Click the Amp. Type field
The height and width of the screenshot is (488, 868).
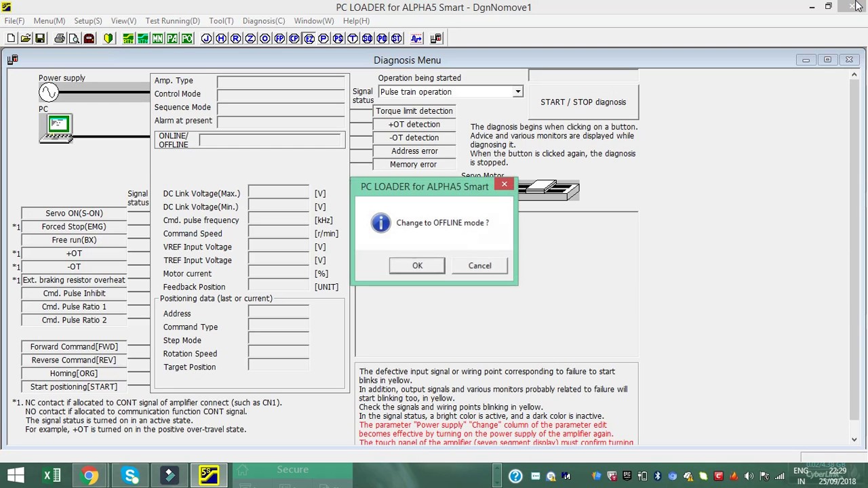[x=281, y=81]
